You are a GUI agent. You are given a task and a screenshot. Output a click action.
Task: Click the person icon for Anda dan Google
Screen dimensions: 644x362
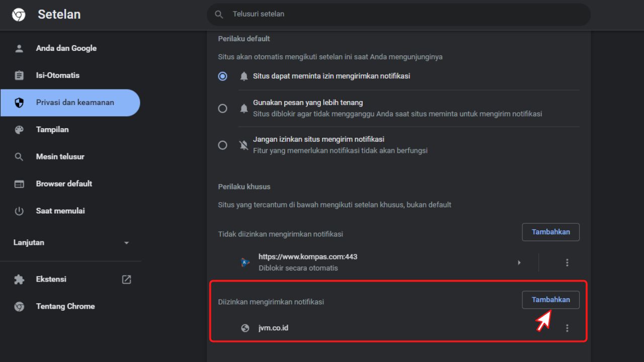click(19, 49)
